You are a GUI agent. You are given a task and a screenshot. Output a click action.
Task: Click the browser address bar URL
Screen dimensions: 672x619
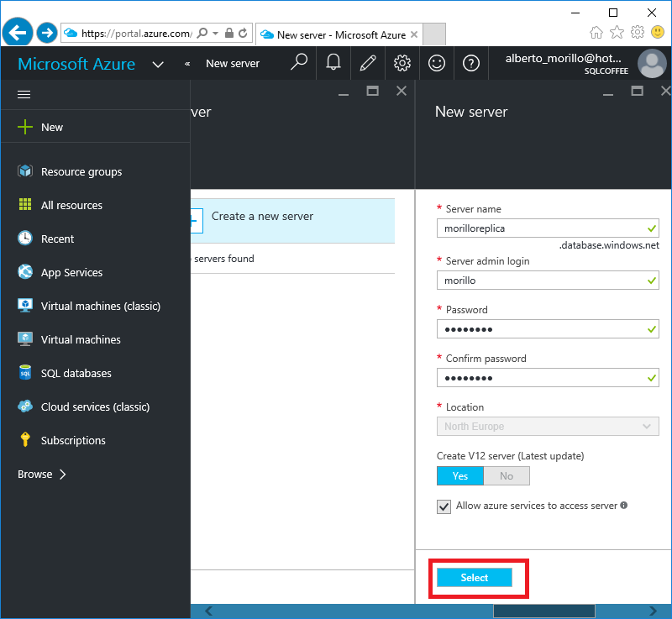137,34
